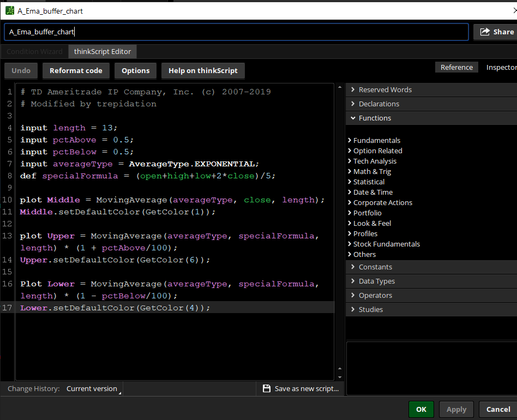Select the Reference tab
Image resolution: width=517 pixels, height=420 pixels.
pos(456,67)
